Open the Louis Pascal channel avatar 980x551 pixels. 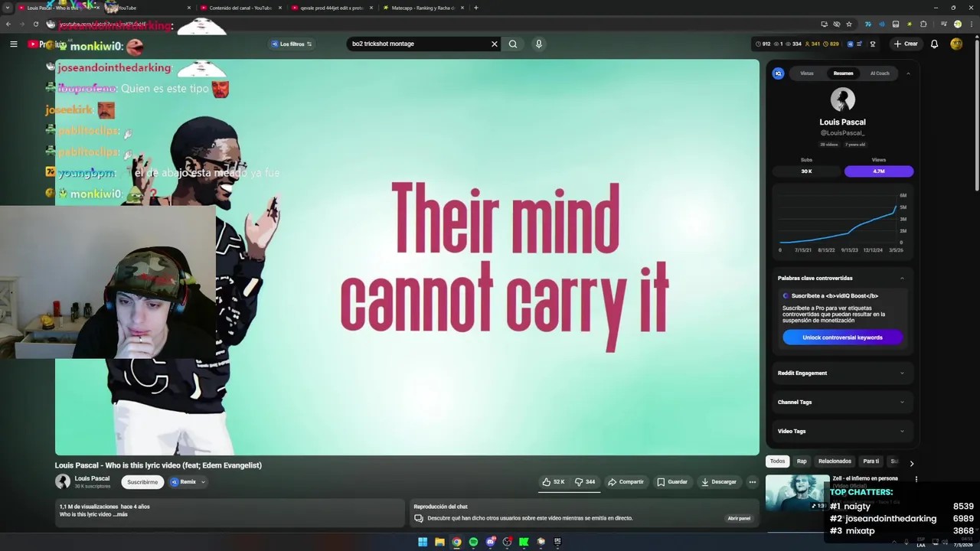tap(63, 481)
